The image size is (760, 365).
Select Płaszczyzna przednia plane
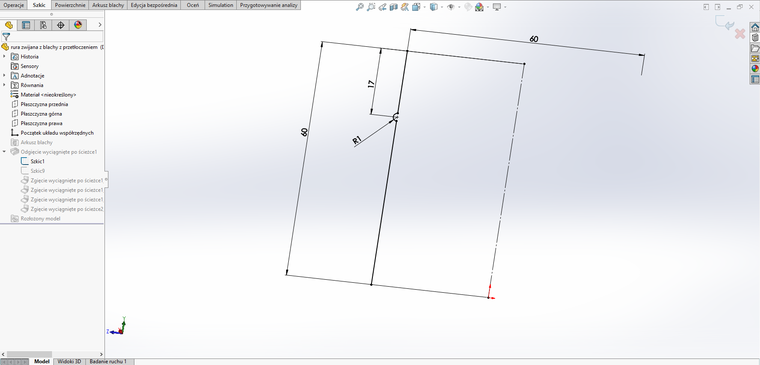[44, 104]
